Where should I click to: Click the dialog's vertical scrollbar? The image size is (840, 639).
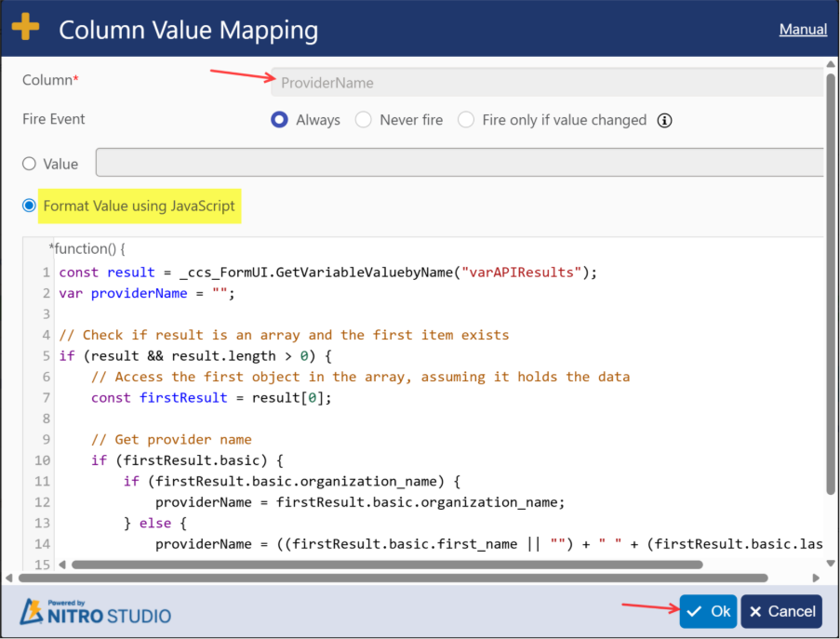pos(831,279)
